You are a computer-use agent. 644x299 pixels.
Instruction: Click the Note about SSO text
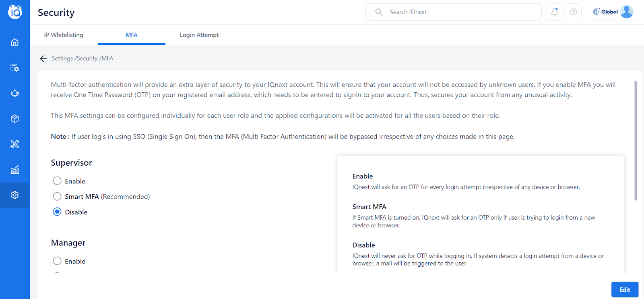pyautogui.click(x=283, y=137)
